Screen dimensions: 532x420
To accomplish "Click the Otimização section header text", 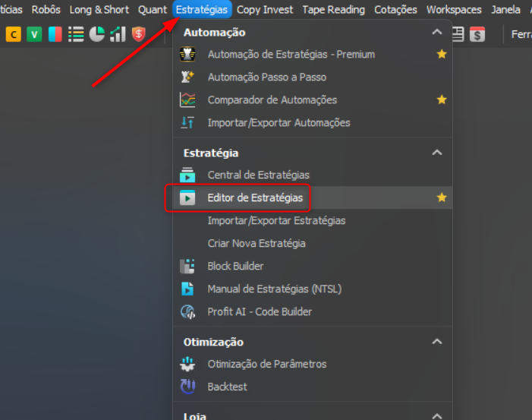I will point(213,342).
